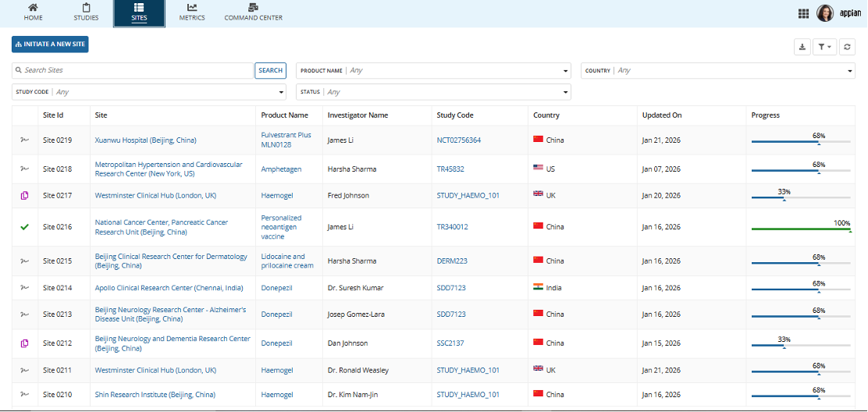Click the download export icon
This screenshot has height=412, width=868.
coord(802,48)
